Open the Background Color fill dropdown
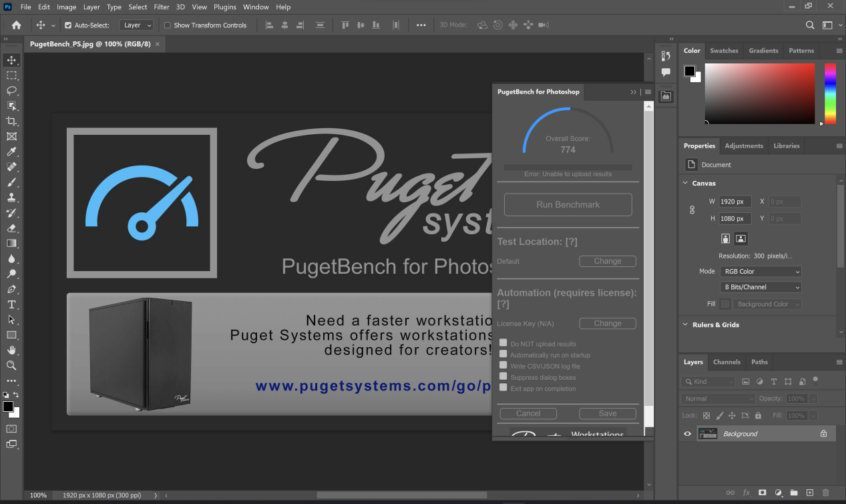This screenshot has height=504, width=846. click(768, 304)
